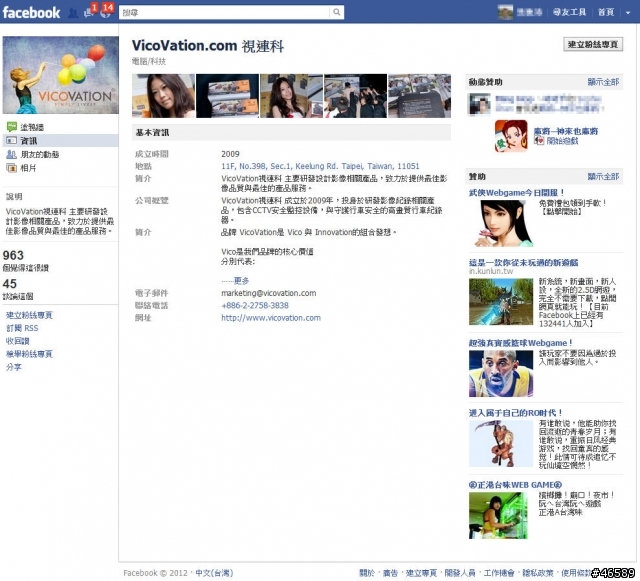Open first photo of woman's face close-up

(x=163, y=96)
